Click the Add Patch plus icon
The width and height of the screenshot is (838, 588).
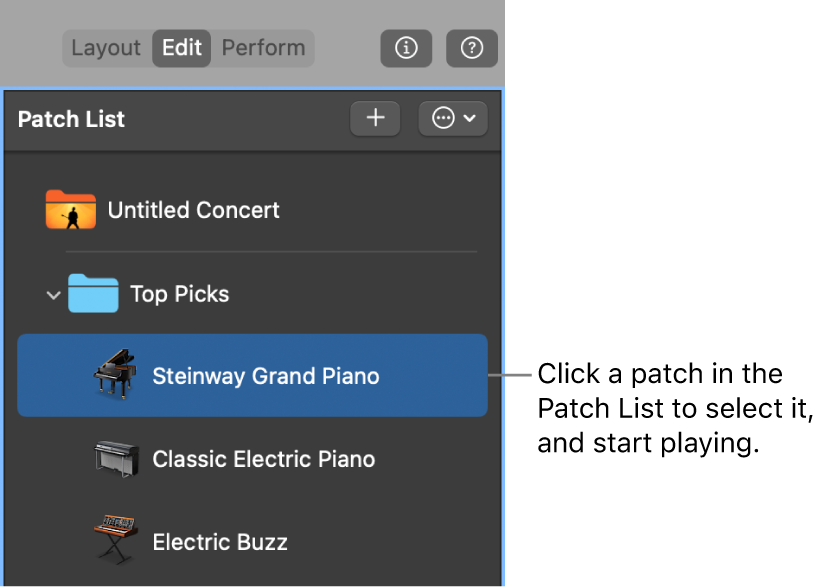tap(374, 117)
